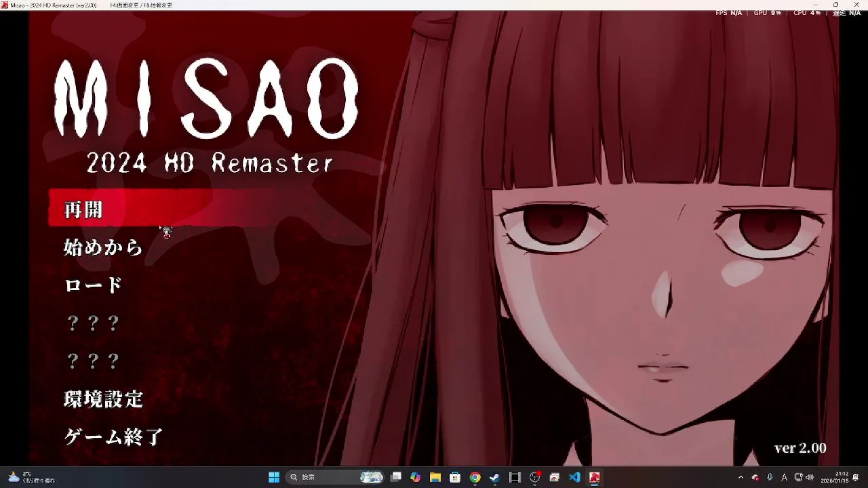
Task: Open Task View on the taskbar
Action: 396,477
